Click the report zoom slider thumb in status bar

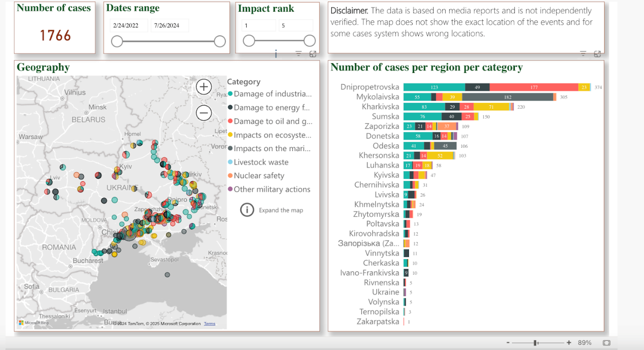coord(536,343)
